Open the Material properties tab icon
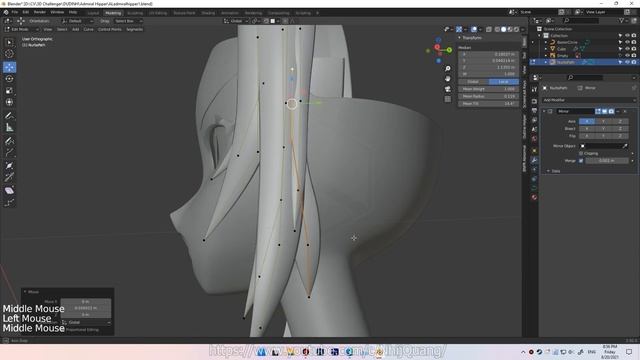This screenshot has height=360, width=640. point(534,197)
